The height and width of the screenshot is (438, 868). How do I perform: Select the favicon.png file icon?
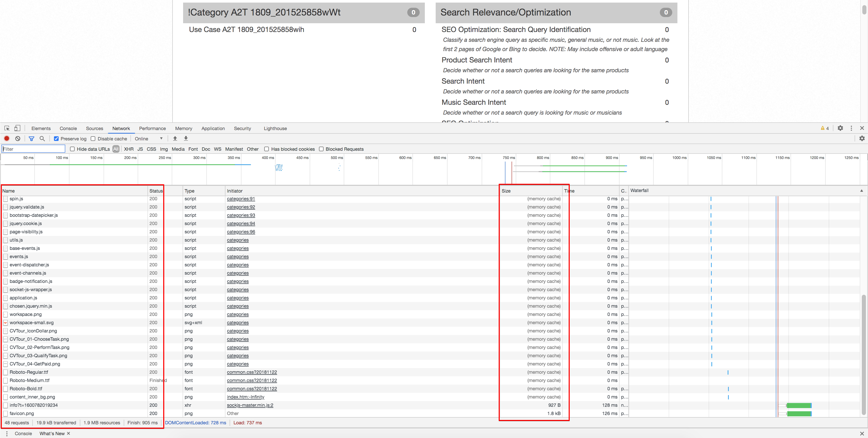tap(5, 413)
